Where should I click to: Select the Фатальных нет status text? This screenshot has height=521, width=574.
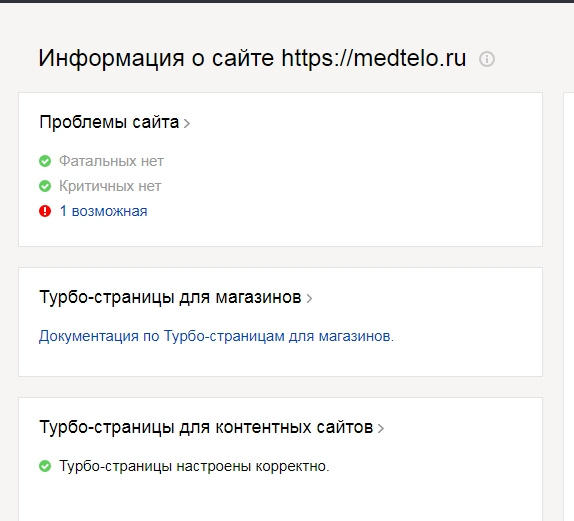[111, 161]
